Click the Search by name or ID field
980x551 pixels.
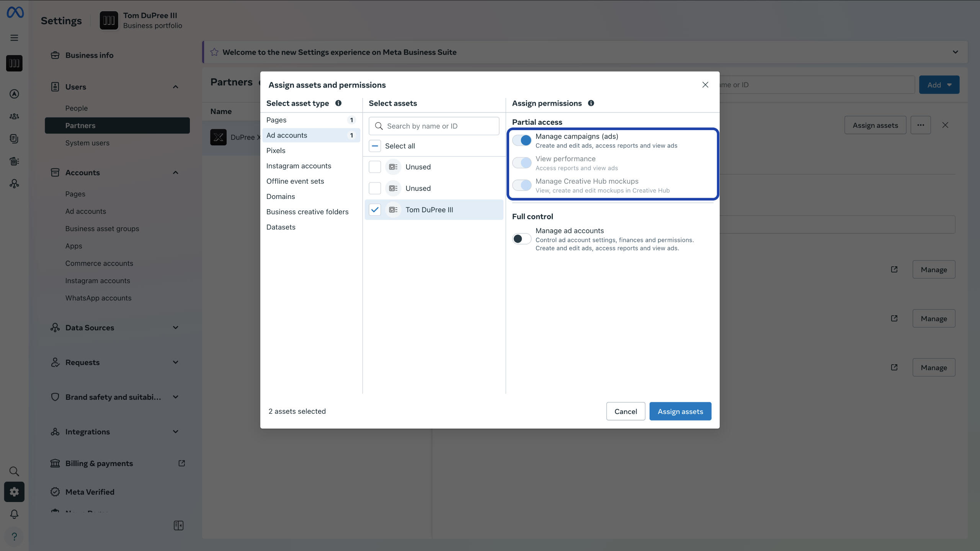pos(440,126)
